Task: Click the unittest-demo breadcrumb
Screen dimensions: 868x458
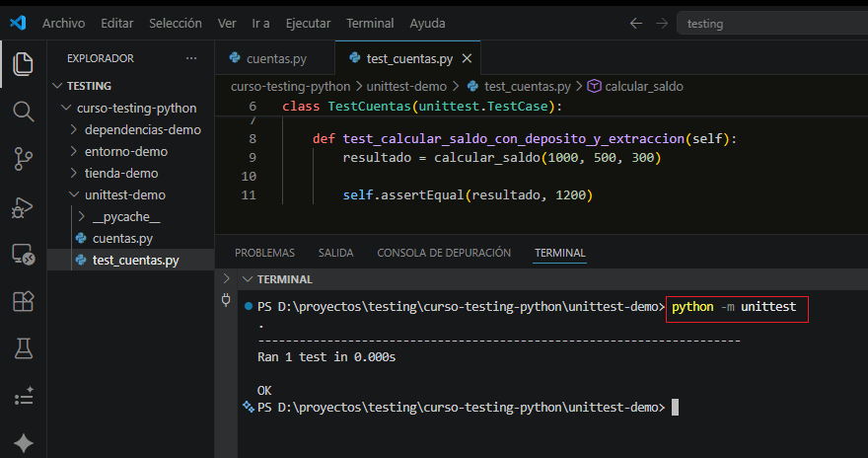Action: click(x=406, y=87)
